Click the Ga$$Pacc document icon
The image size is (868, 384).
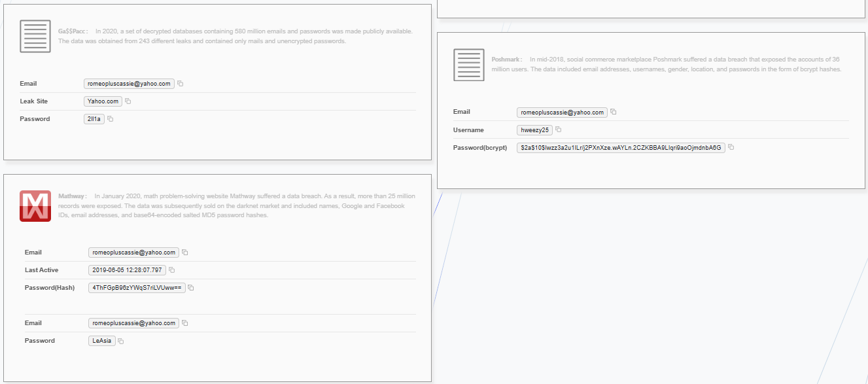tap(35, 36)
